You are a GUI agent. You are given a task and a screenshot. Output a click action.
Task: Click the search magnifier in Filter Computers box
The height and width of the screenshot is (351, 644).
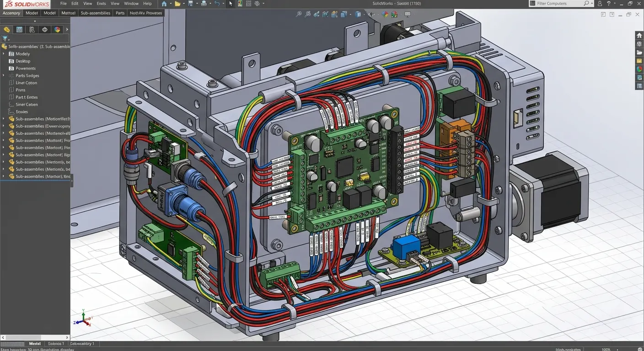click(x=586, y=4)
